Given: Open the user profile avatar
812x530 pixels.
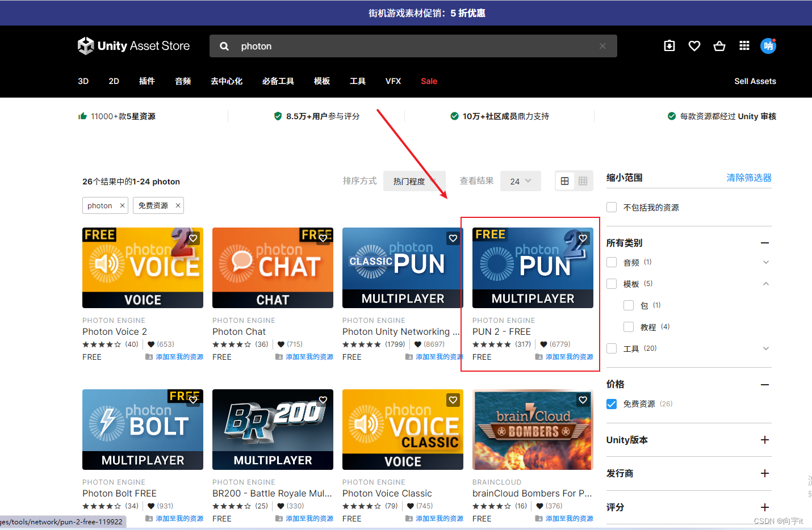Looking at the screenshot, I should click(768, 46).
